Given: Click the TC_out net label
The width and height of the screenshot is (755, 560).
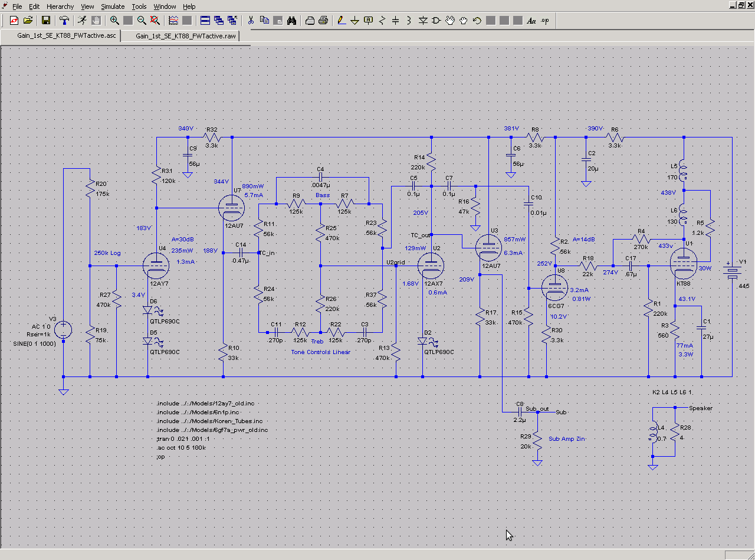Looking at the screenshot, I should coord(421,235).
